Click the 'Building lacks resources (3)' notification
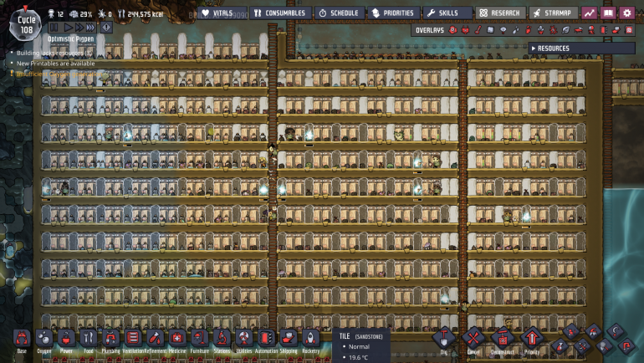Screen dimensions: 644x363 54,53
